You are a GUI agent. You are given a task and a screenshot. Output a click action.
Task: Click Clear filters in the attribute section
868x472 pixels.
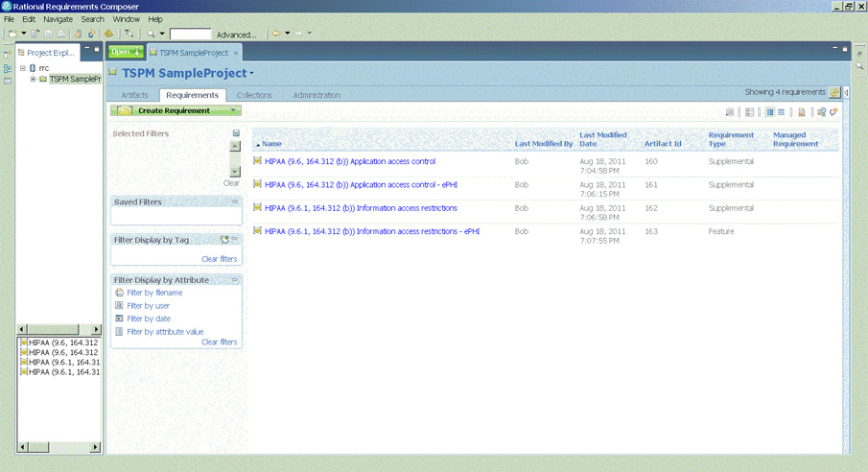click(220, 342)
